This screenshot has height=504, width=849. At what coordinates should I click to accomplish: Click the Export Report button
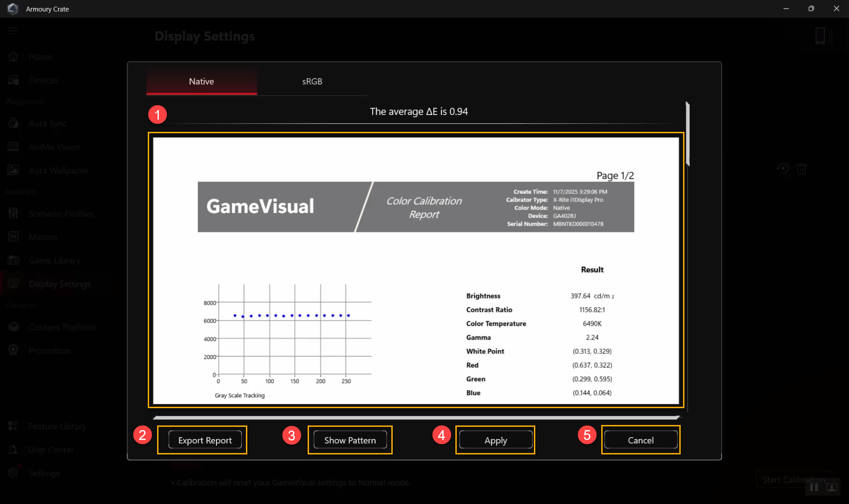pyautogui.click(x=205, y=440)
